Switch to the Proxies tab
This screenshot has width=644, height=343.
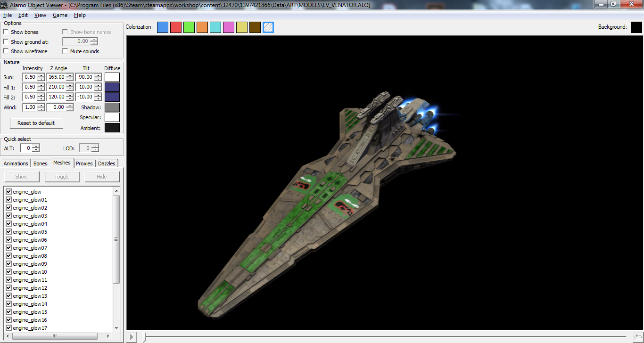(84, 163)
